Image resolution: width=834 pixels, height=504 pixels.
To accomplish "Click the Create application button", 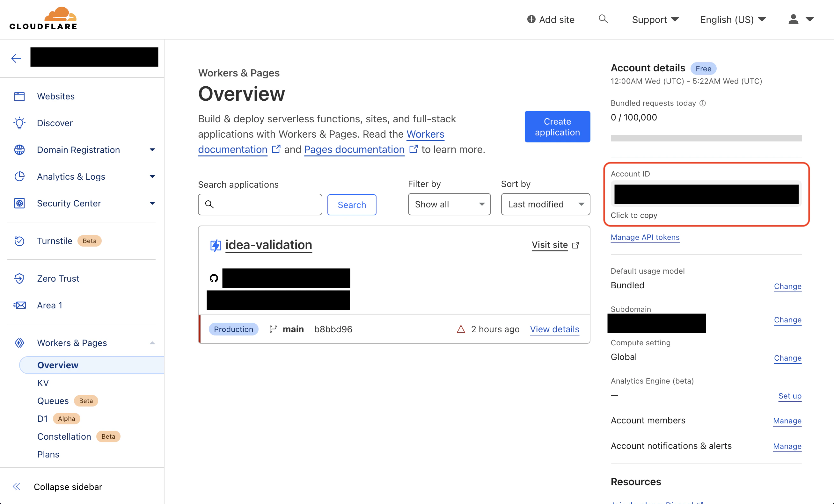I will click(557, 126).
